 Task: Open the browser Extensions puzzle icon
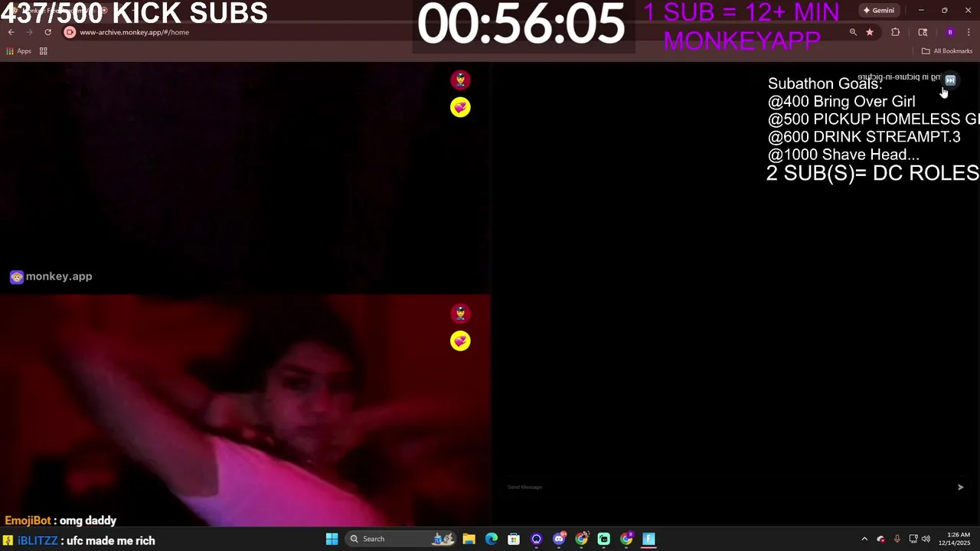pyautogui.click(x=896, y=32)
